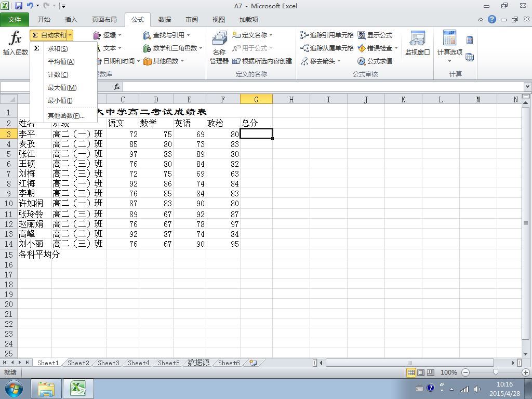Open More Functions icon
The width and height of the screenshot is (532, 399).
[147, 61]
